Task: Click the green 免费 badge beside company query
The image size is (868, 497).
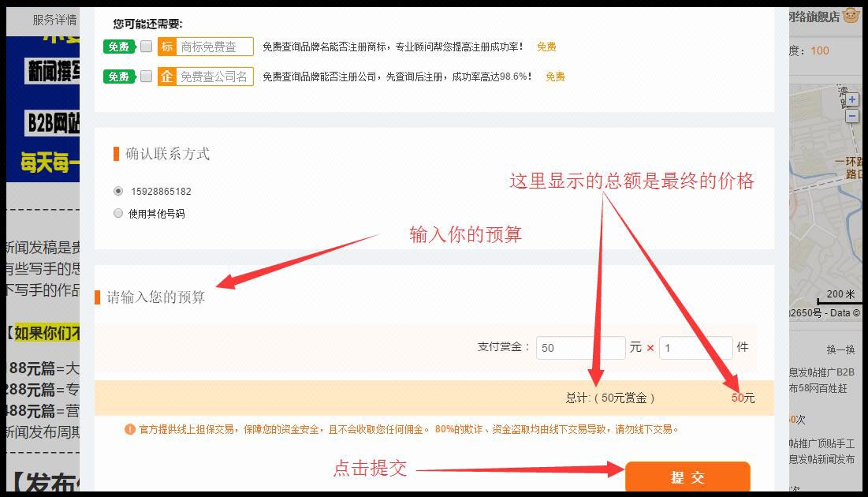Action: coord(119,77)
